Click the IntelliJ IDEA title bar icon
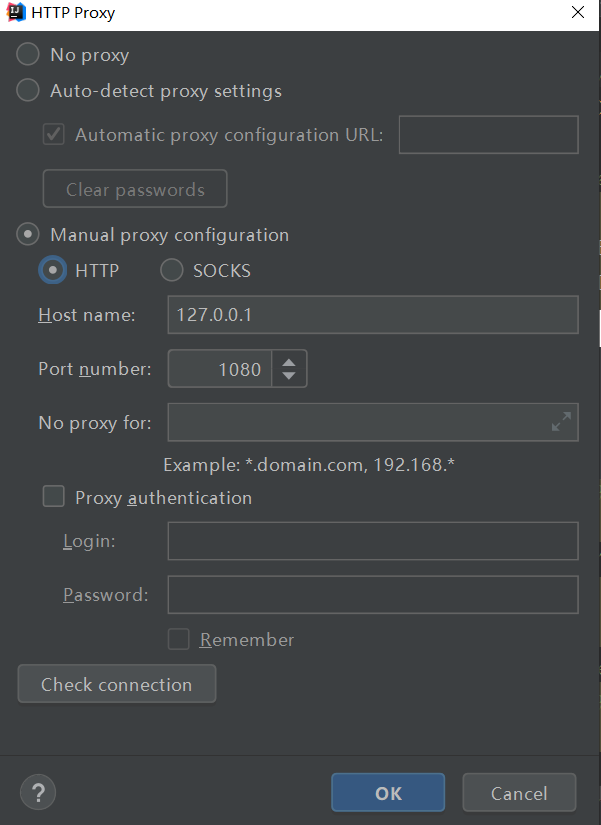 click(12, 12)
